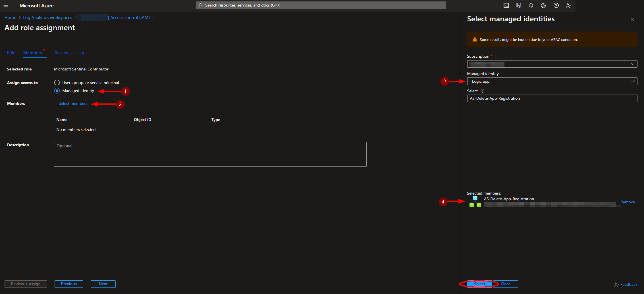Click the Type column header
Viewport: 644px width, 294px height.
216,120
